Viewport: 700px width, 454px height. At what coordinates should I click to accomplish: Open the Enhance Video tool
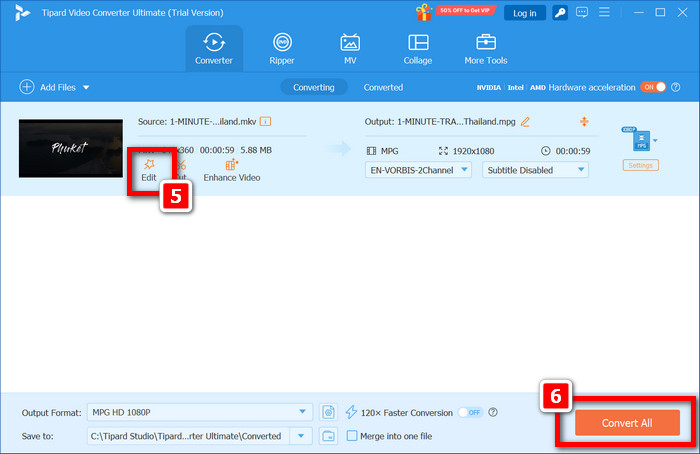[x=232, y=171]
